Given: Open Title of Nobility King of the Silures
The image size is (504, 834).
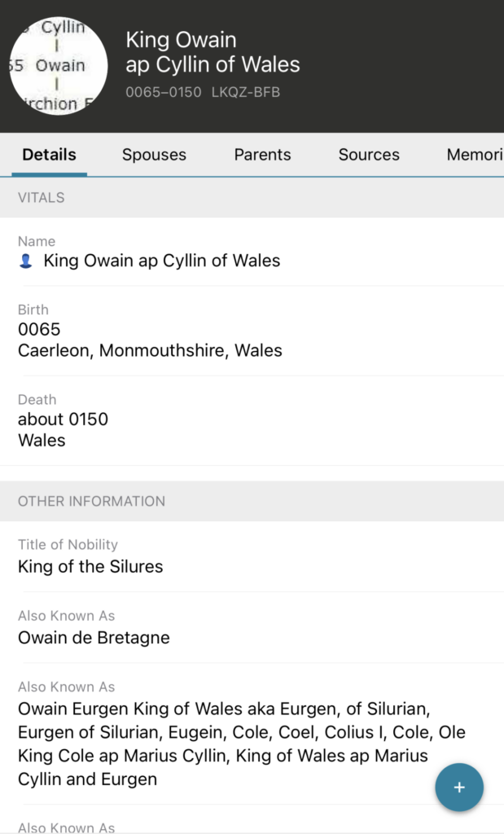Looking at the screenshot, I should (x=90, y=566).
